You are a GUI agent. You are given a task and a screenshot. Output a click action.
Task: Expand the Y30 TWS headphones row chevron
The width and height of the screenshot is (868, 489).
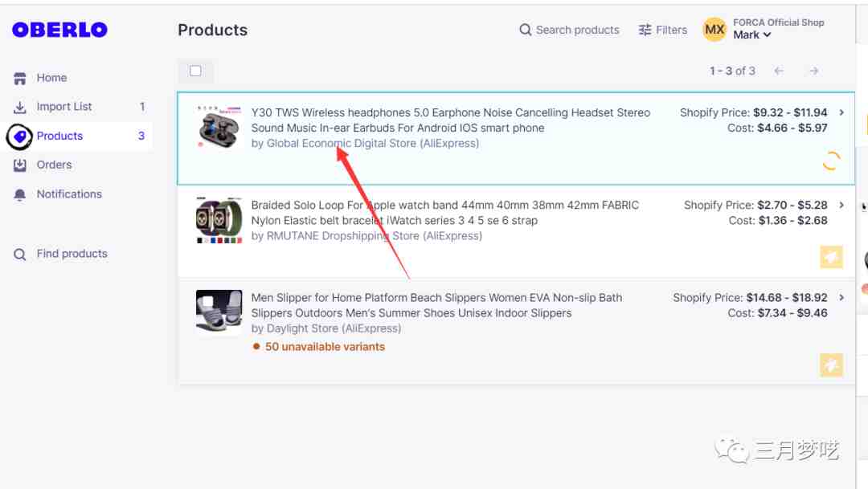[841, 112]
